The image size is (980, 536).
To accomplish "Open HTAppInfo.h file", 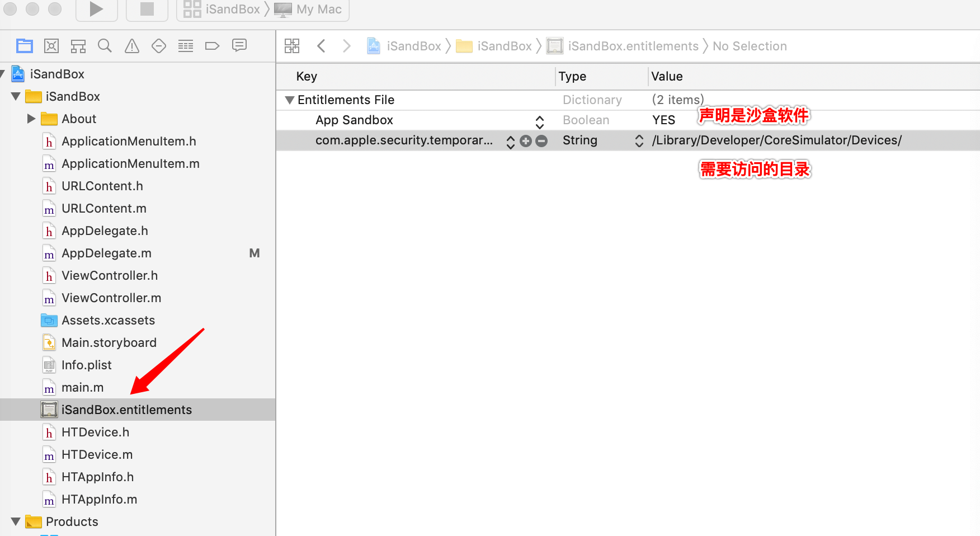I will [x=97, y=477].
